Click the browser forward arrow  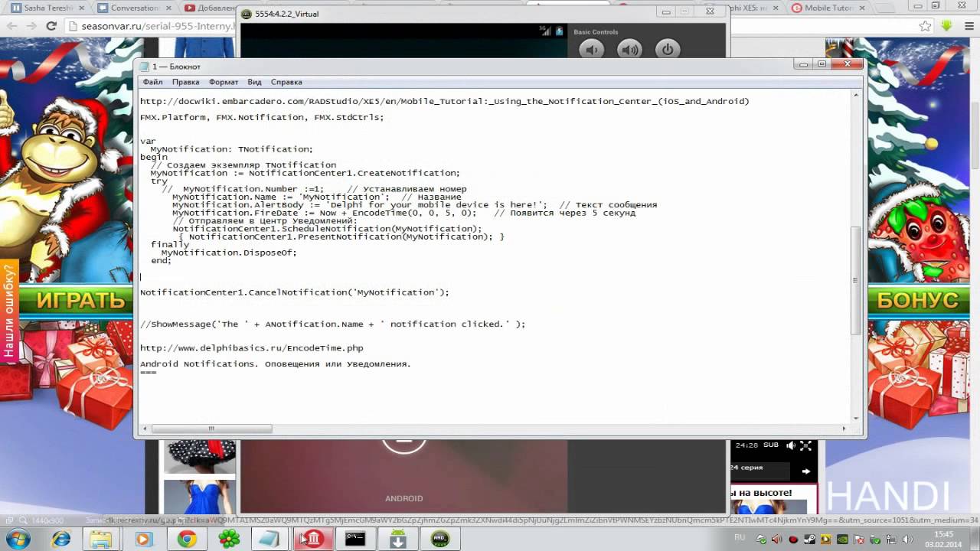[31, 26]
